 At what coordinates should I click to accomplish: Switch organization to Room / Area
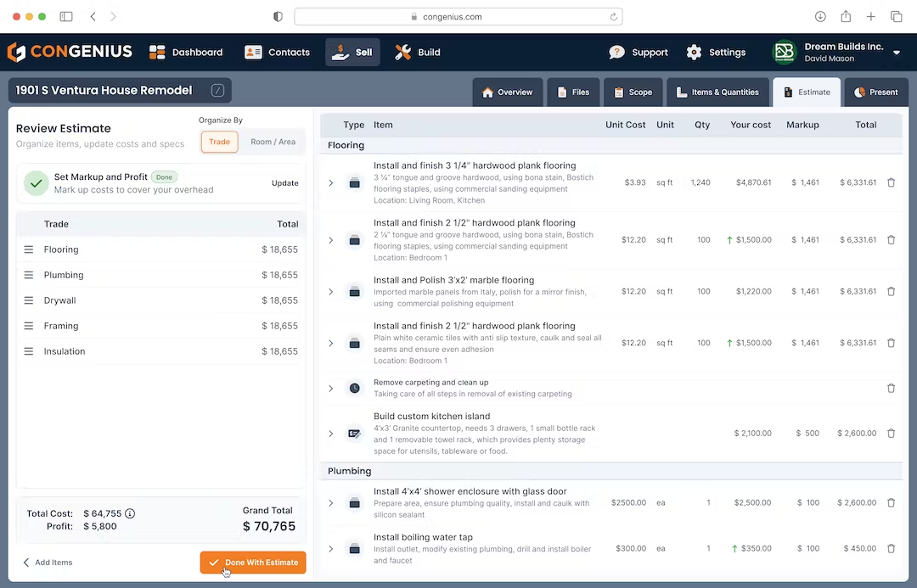pos(273,142)
